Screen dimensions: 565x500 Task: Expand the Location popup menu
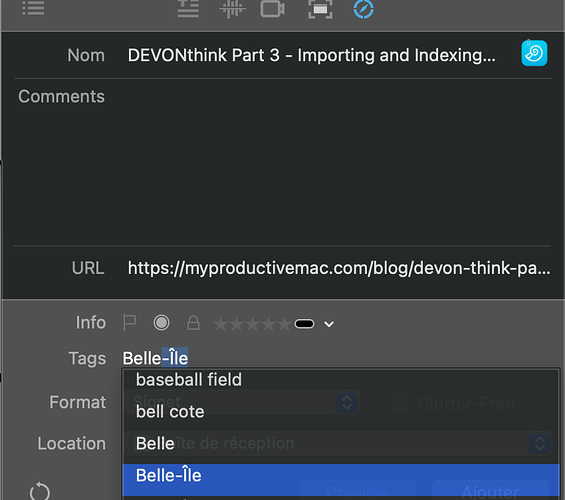coord(539,443)
